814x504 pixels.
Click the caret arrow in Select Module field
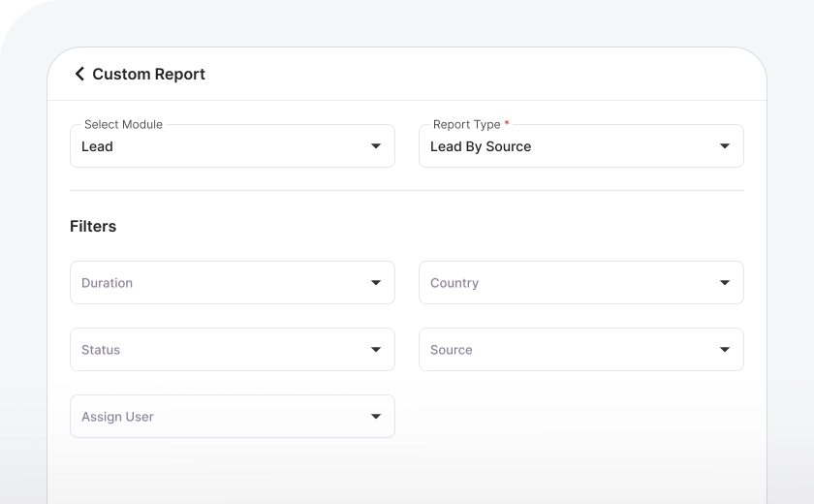tap(376, 146)
